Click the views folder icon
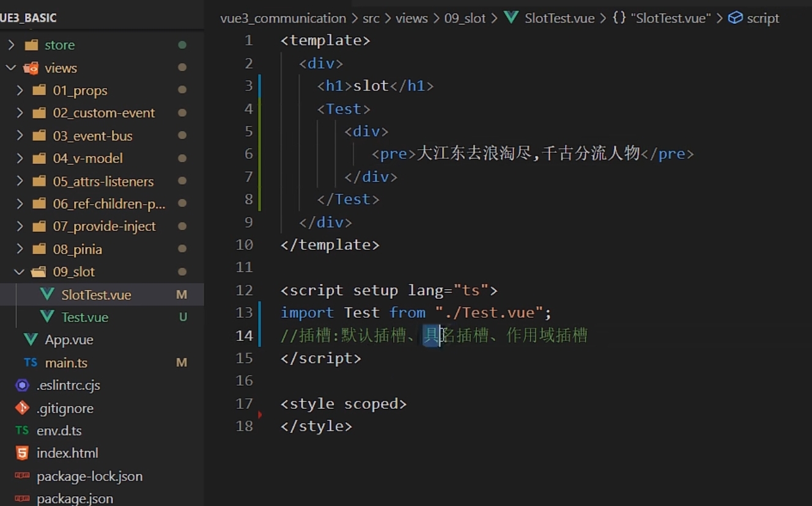 coord(31,68)
